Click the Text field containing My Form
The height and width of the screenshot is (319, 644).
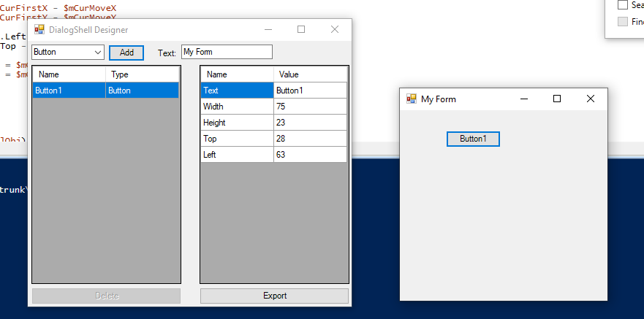pyautogui.click(x=226, y=53)
